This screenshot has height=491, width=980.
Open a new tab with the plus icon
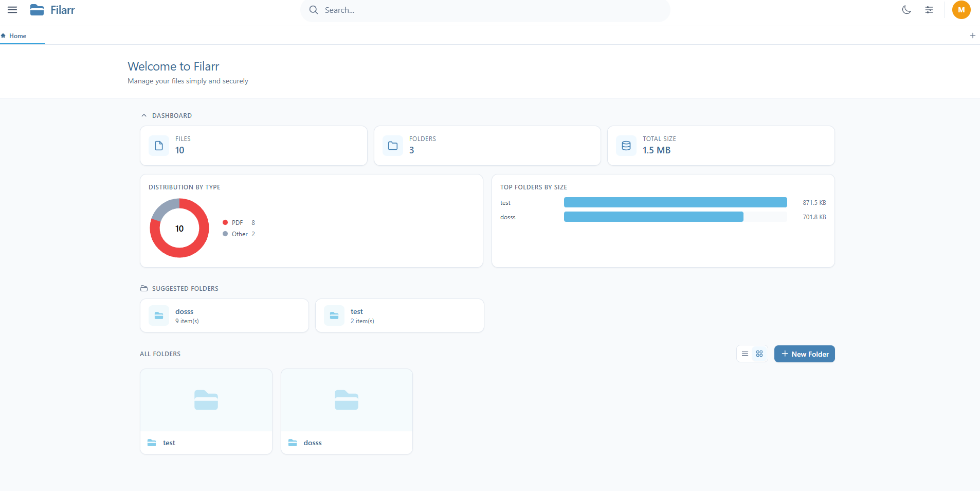[972, 36]
